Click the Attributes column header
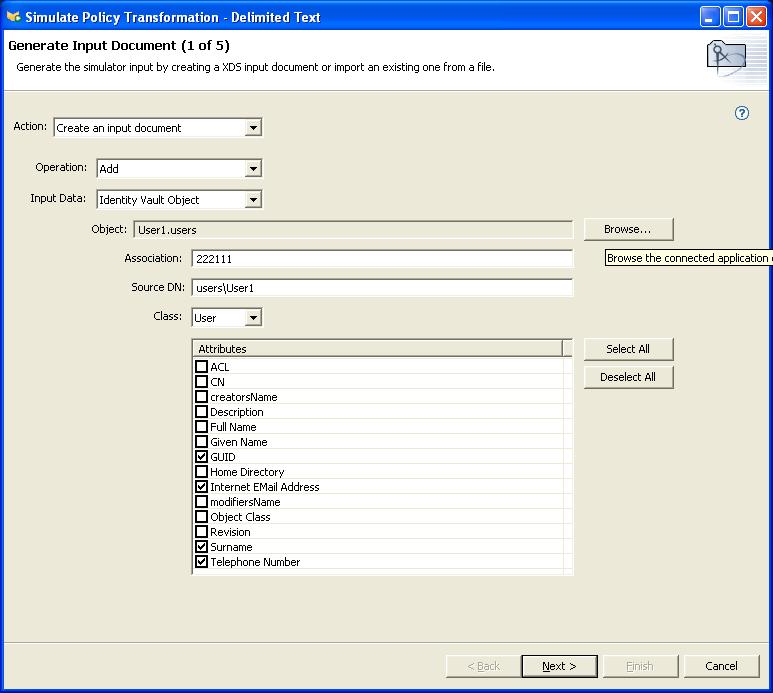 click(x=378, y=348)
